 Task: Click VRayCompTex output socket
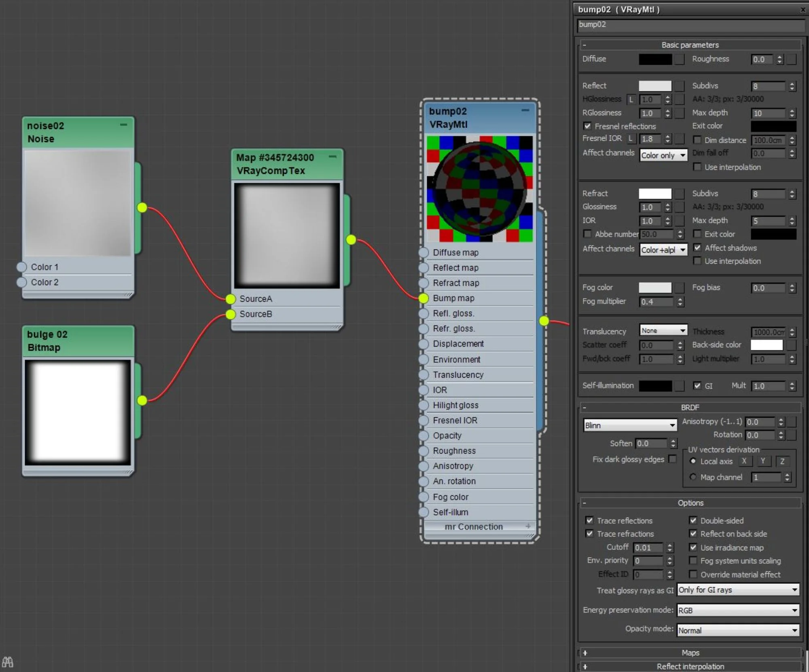coord(351,240)
